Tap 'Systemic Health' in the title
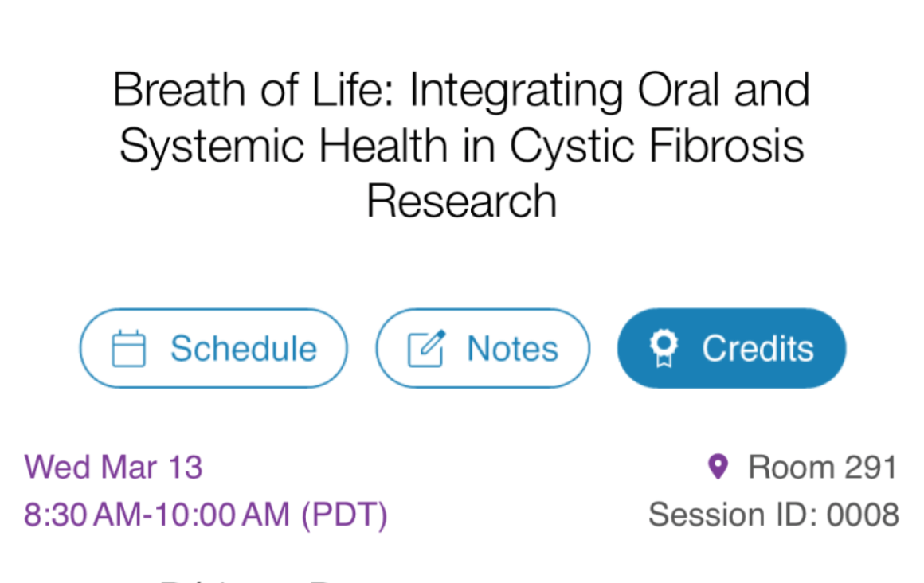The width and height of the screenshot is (924, 583). (284, 146)
